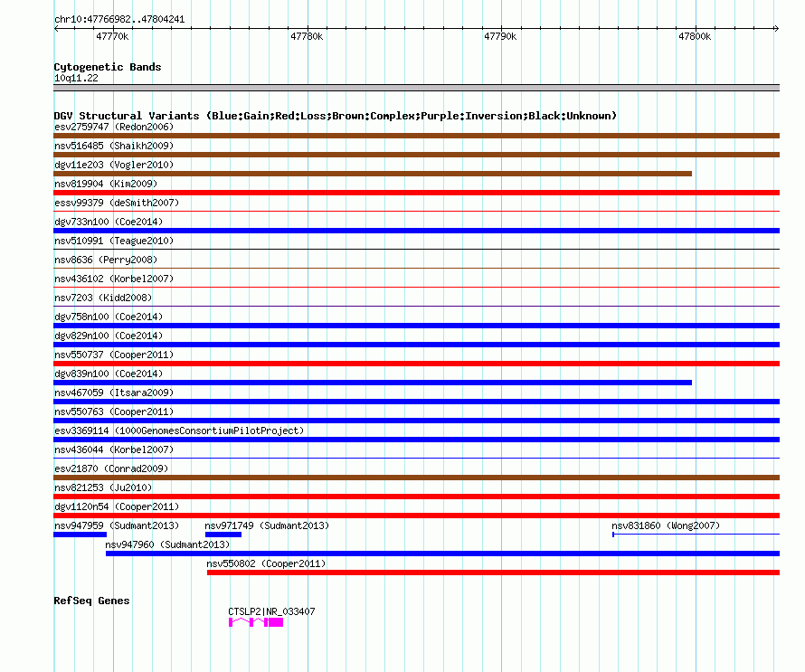Click the 47770k ruler tick label
Image resolution: width=805 pixels, height=672 pixels.
click(112, 36)
